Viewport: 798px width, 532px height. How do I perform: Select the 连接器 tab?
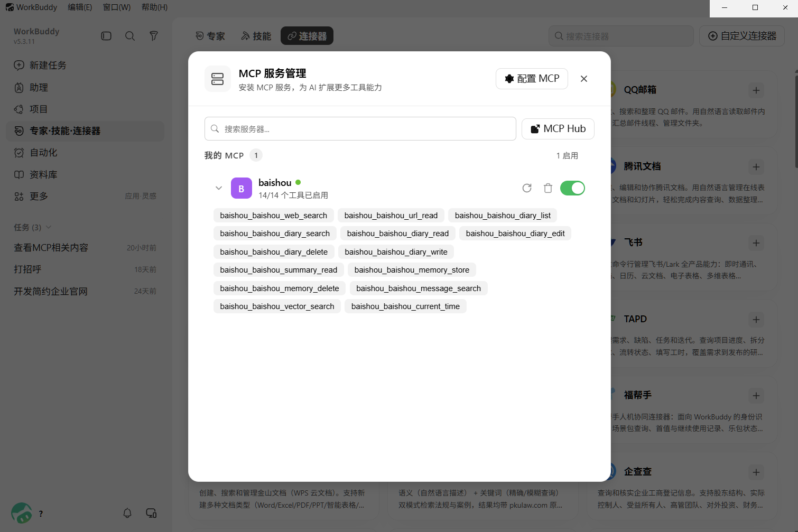tap(307, 36)
